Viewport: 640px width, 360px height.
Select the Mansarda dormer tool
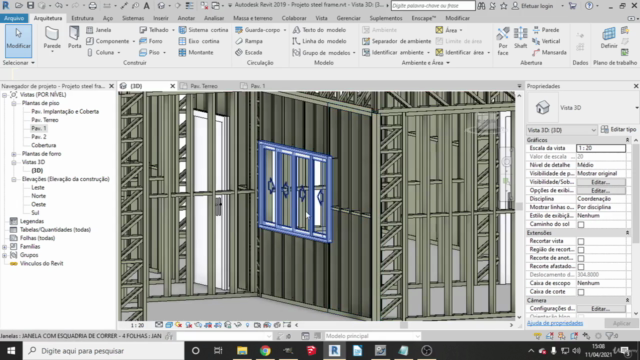point(549,52)
